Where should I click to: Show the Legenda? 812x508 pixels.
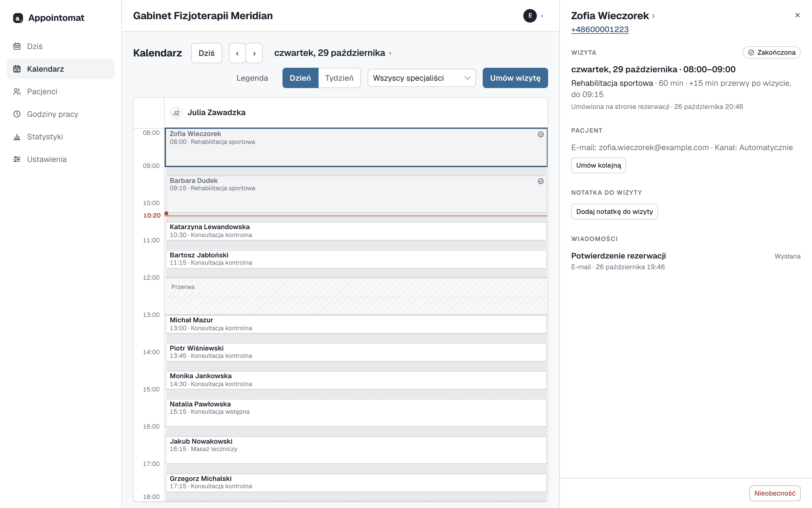coord(252,78)
